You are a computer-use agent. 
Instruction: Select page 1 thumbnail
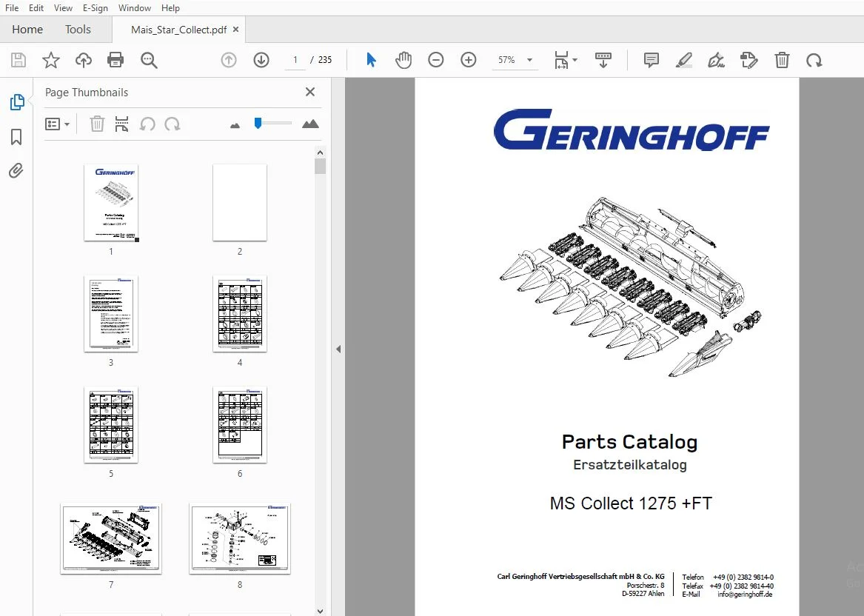click(111, 202)
